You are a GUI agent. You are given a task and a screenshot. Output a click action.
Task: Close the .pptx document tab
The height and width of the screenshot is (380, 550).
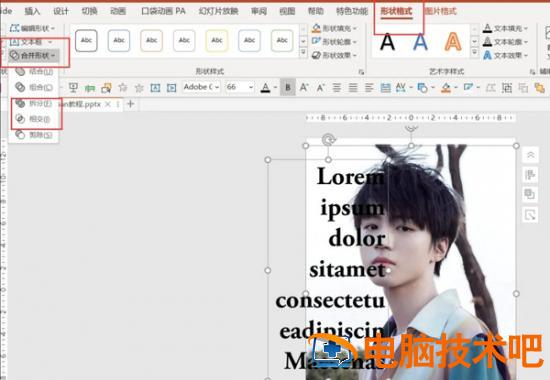point(108,104)
